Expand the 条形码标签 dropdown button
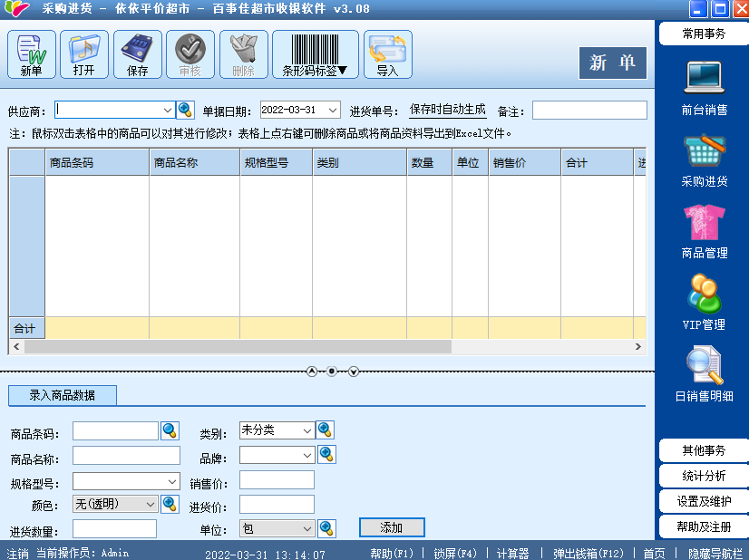 click(x=315, y=54)
